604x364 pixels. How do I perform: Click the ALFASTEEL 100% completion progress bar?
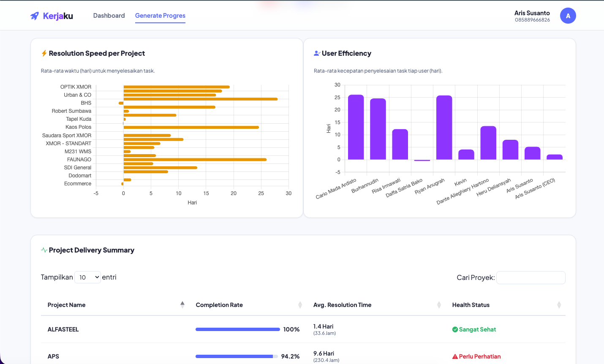tap(237, 329)
